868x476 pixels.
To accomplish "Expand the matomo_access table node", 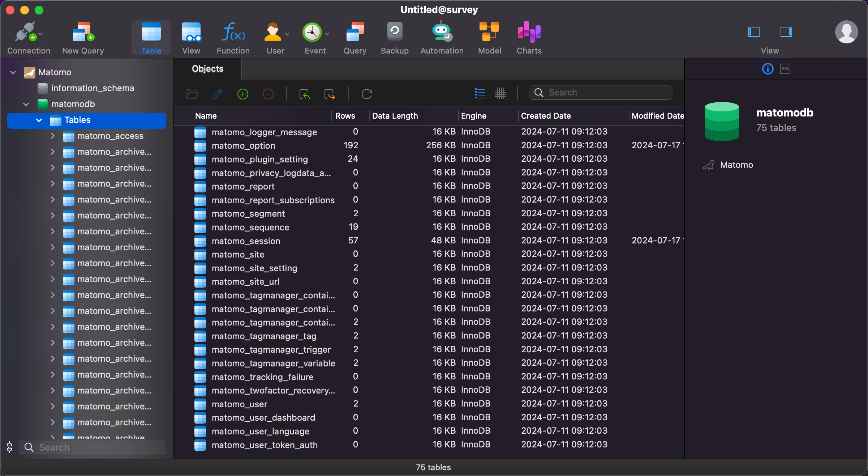I will [53, 136].
